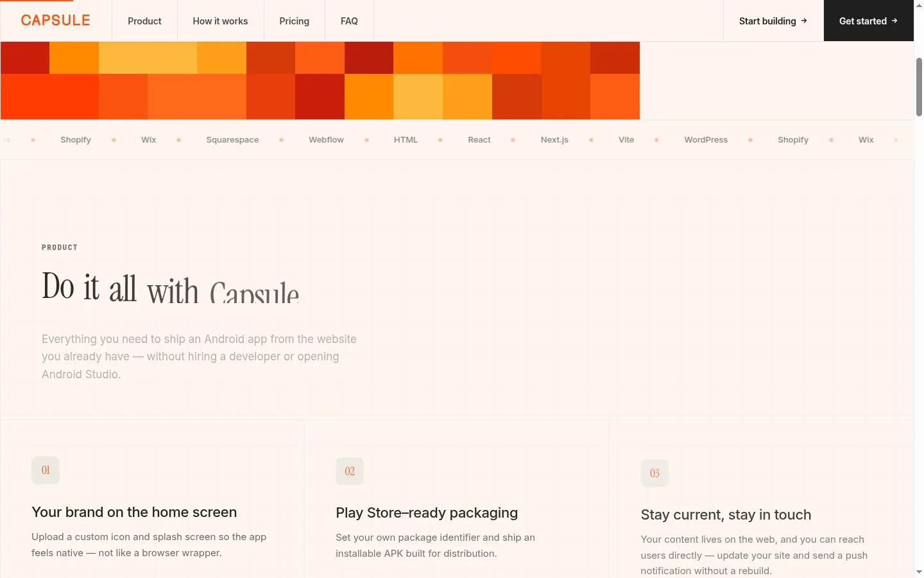Screen dimensions: 924x578
Task: Click WordPress in the platform ticker
Action: click(706, 140)
